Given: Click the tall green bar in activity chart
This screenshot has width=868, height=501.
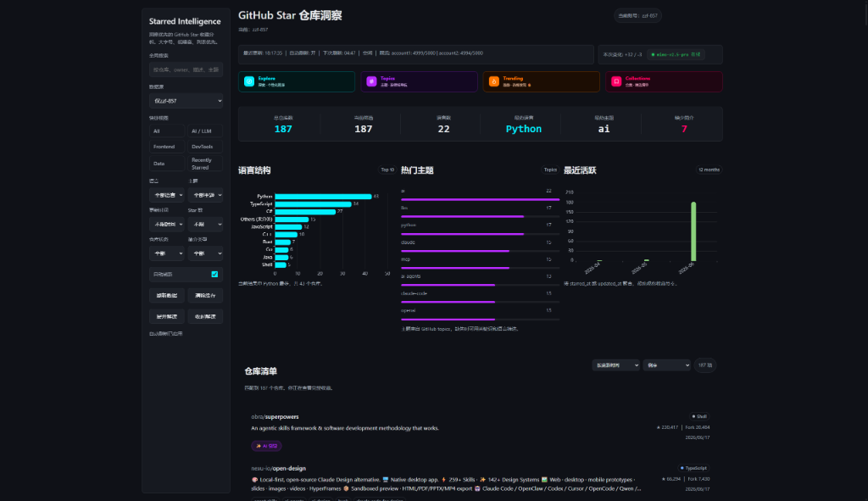Looking at the screenshot, I should tap(693, 231).
